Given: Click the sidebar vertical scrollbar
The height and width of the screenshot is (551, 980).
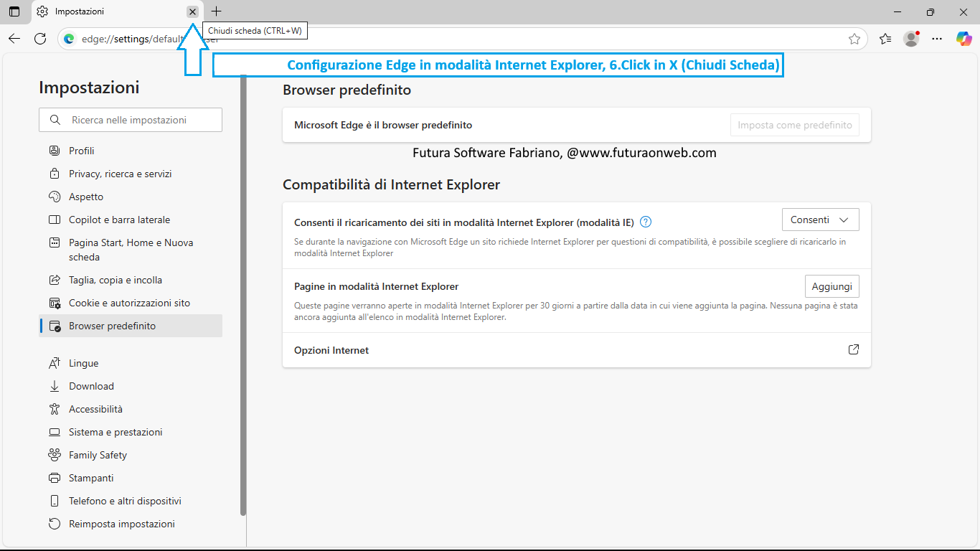Looking at the screenshot, I should pyautogui.click(x=243, y=296).
